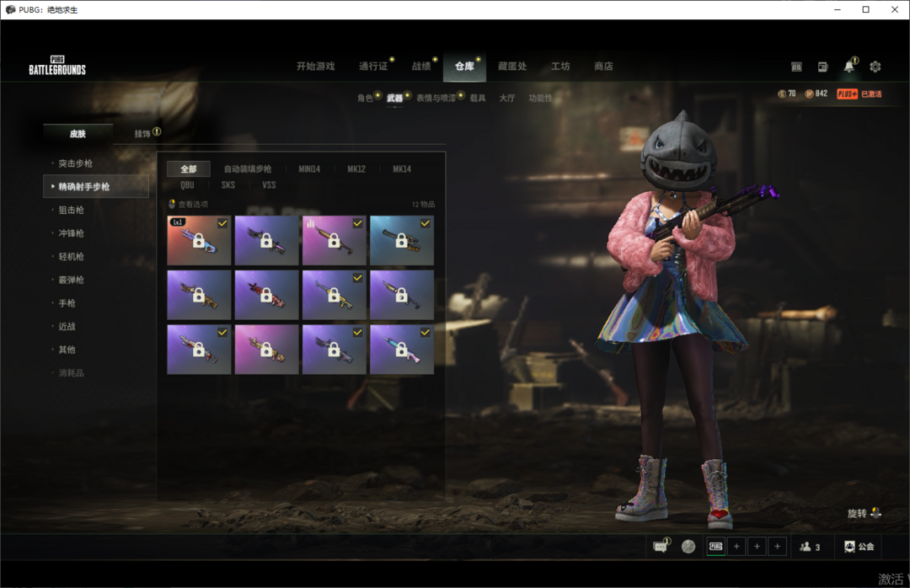Click the first empty squad plus slot
This screenshot has width=910, height=588.
point(736,547)
